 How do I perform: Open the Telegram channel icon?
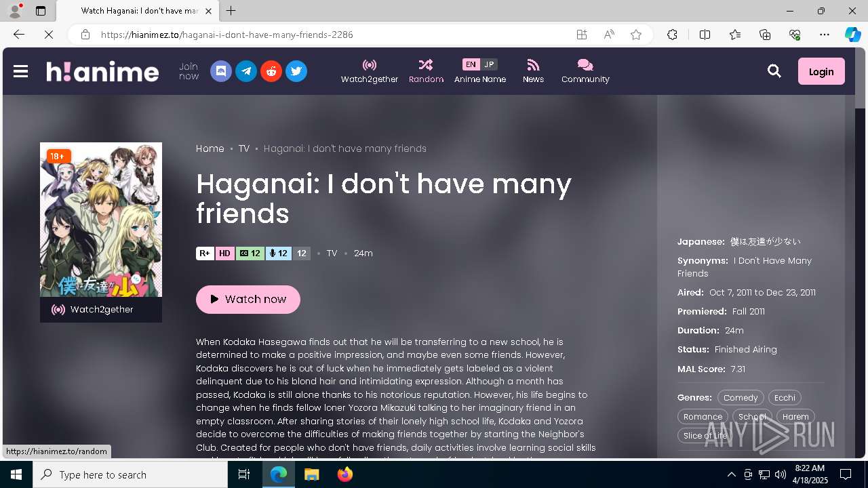coord(246,71)
